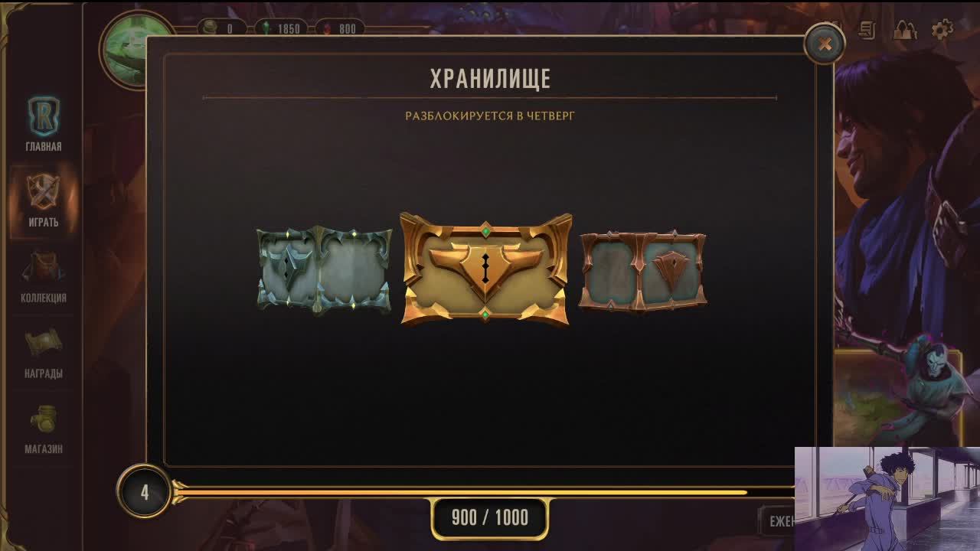
Task: Click the red wildcard balance 800
Action: 341,28
